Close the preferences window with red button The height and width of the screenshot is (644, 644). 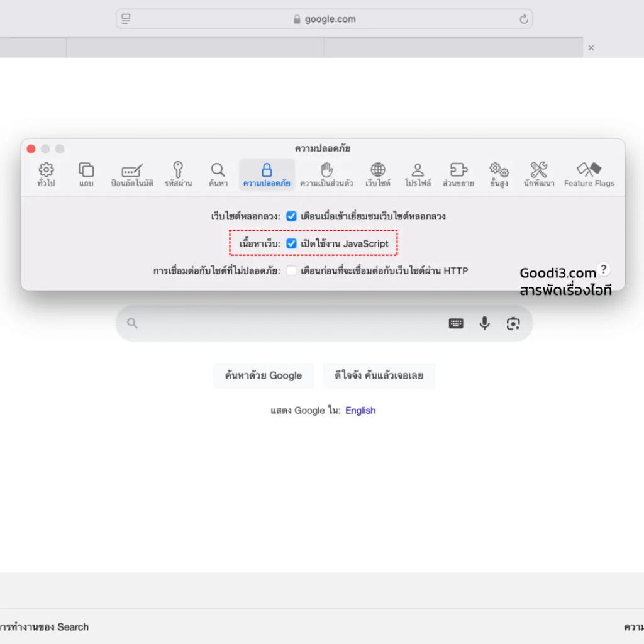(31, 148)
